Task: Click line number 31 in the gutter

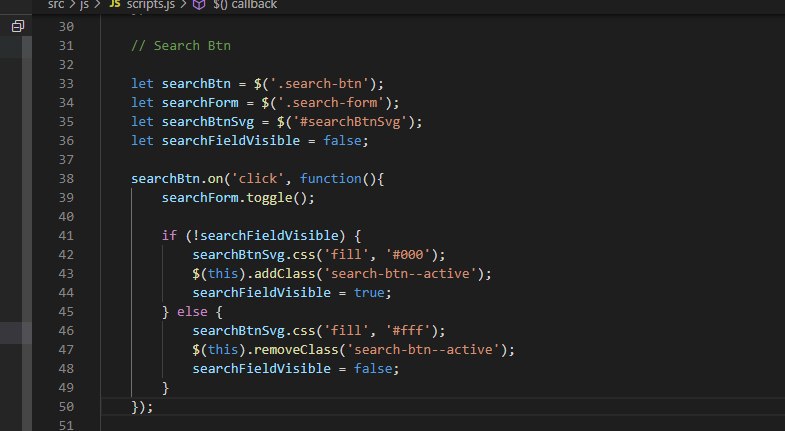Action: coord(66,46)
